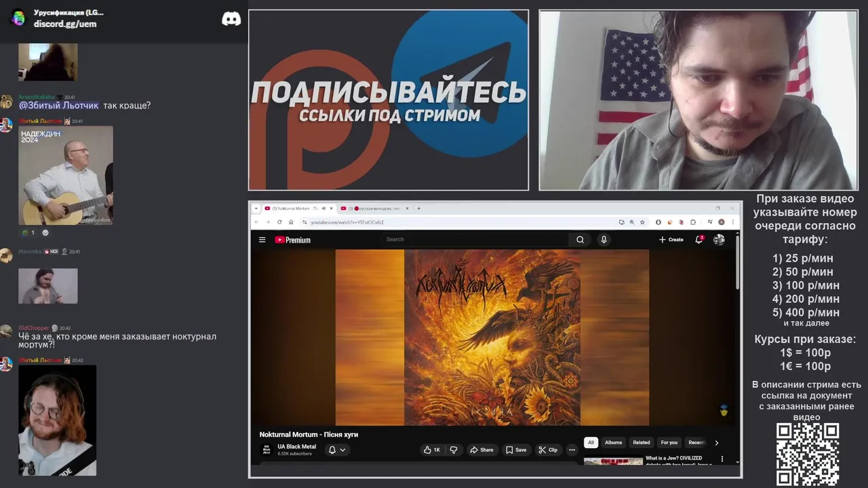Open YouTube notifications bell
Screen dimensions: 868x488
699,239
